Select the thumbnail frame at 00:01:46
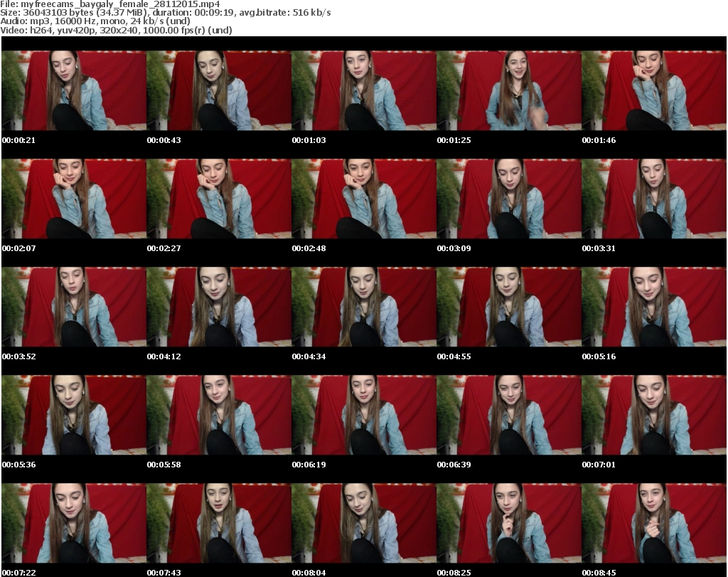728x577 pixels. click(x=654, y=90)
